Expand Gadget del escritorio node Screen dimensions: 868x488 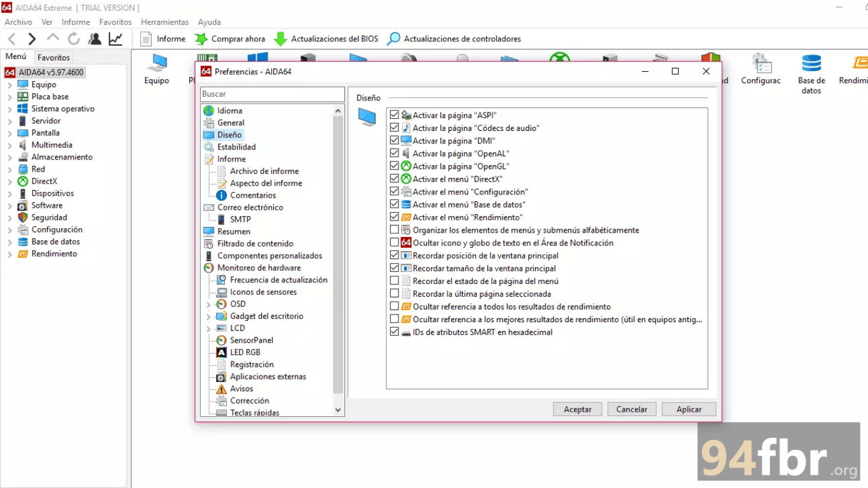[x=208, y=316]
